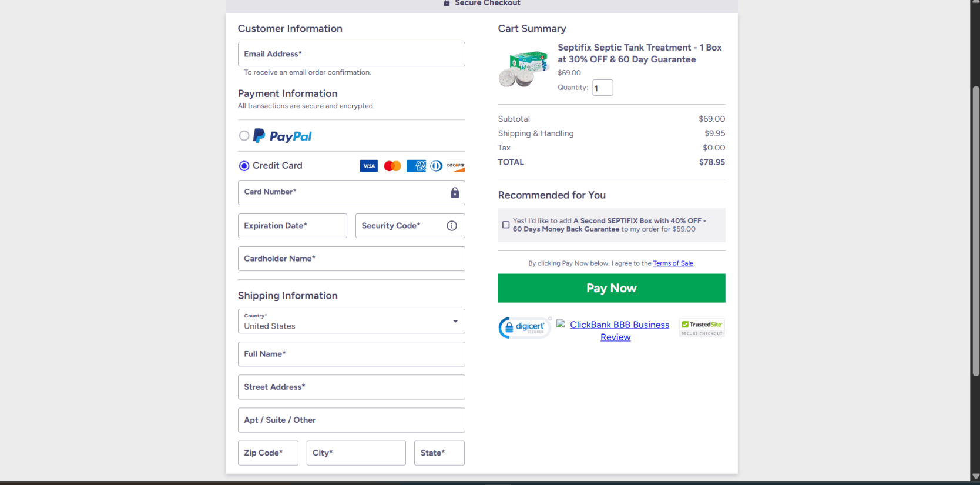Click the Discover card icon
980x485 pixels.
pyautogui.click(x=455, y=166)
